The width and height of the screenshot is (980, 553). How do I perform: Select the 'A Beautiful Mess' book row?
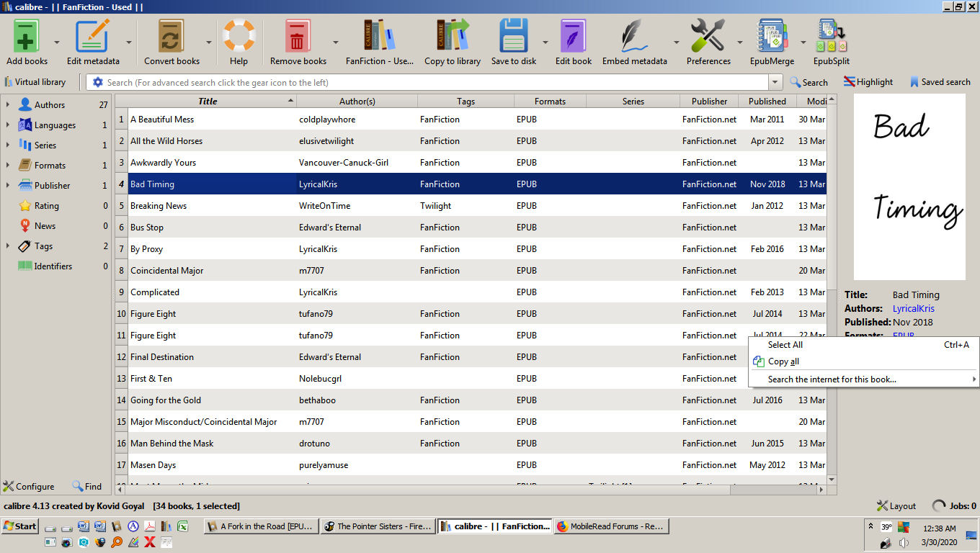(471, 120)
